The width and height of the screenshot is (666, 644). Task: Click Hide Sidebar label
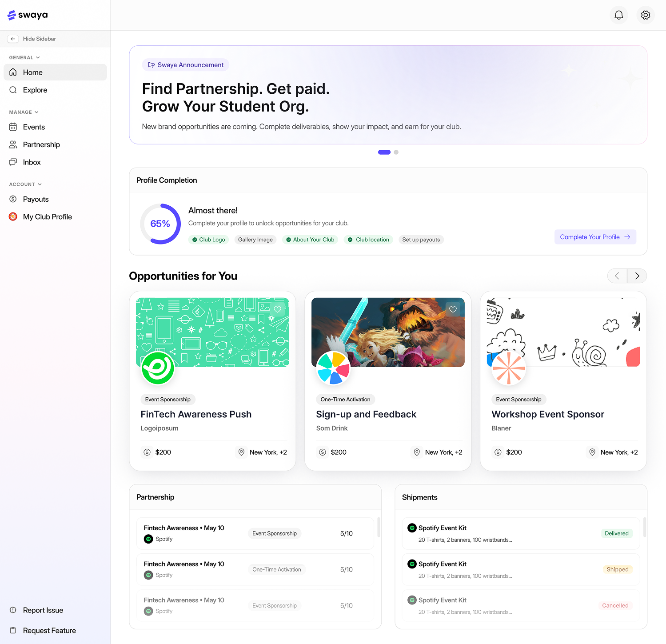(40, 39)
